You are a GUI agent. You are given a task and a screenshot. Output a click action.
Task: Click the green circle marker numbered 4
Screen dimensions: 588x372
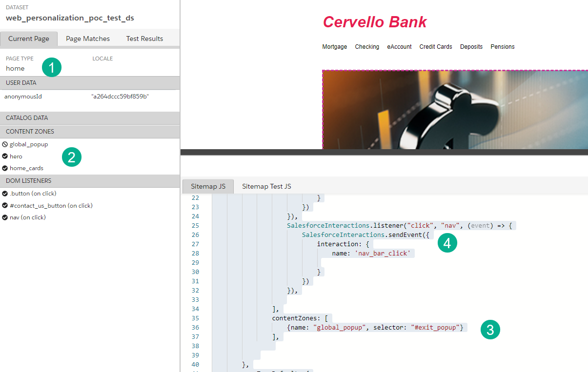(447, 243)
